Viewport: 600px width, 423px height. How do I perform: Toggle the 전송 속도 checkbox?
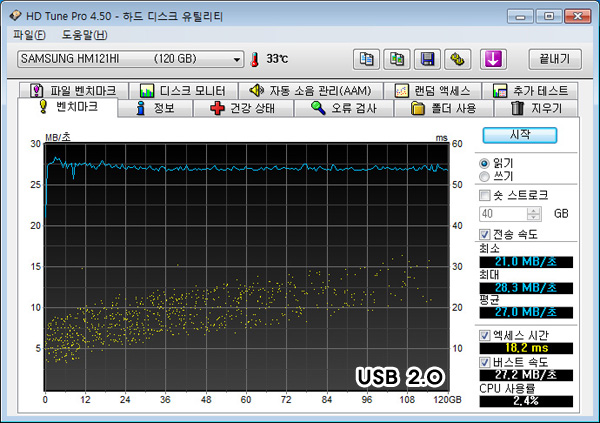pyautogui.click(x=484, y=234)
